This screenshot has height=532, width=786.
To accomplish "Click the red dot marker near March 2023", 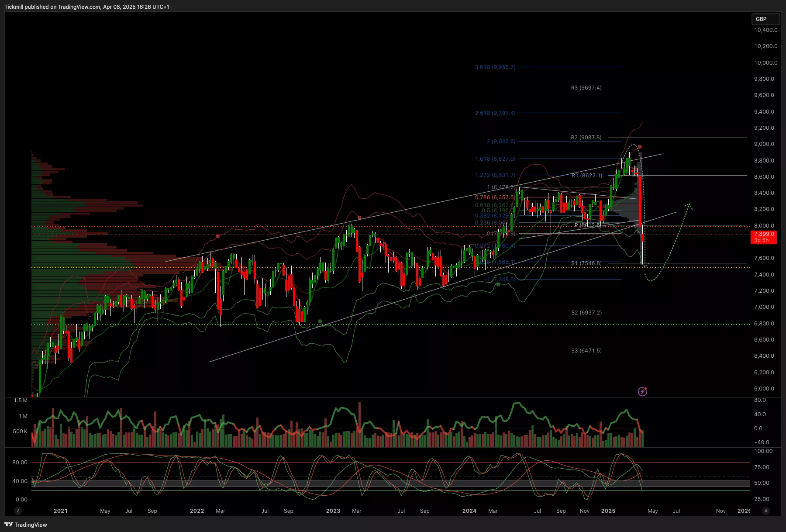I will click(359, 218).
